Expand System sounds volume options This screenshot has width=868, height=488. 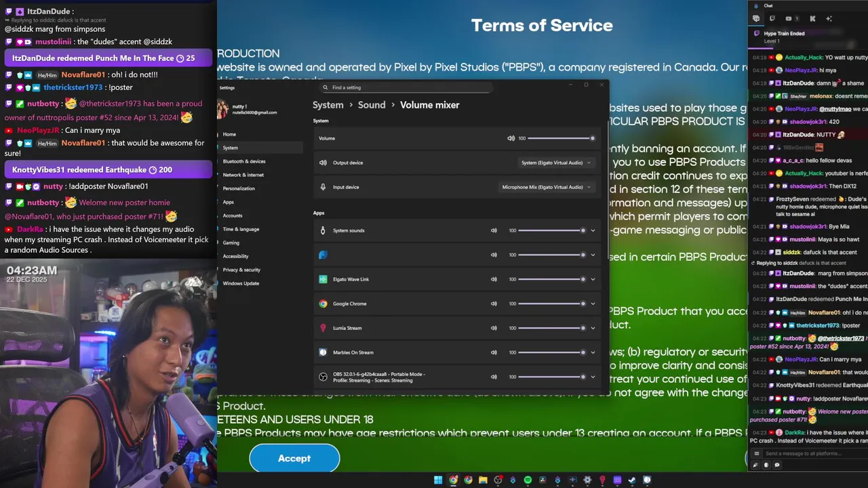[593, 230]
